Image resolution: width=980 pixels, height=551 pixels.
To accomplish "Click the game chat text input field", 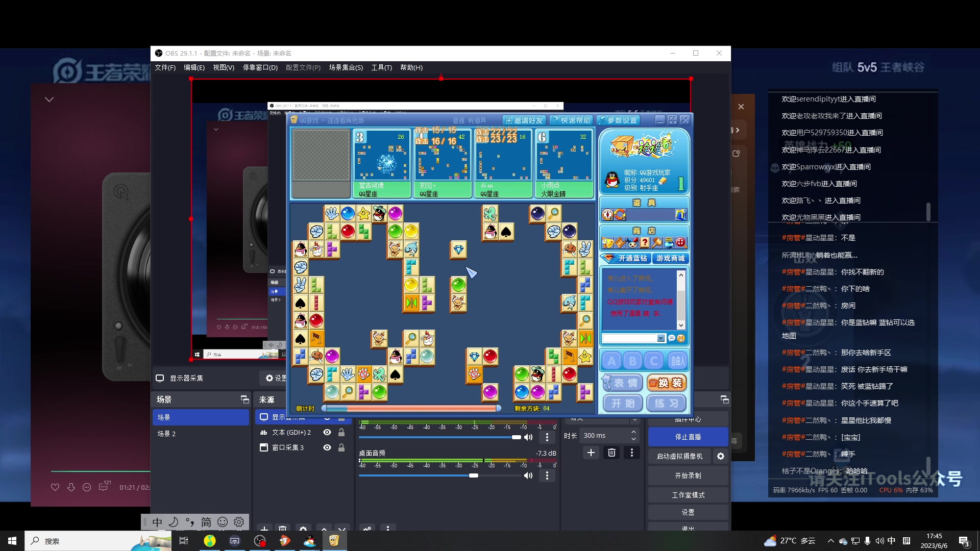I will (x=630, y=338).
